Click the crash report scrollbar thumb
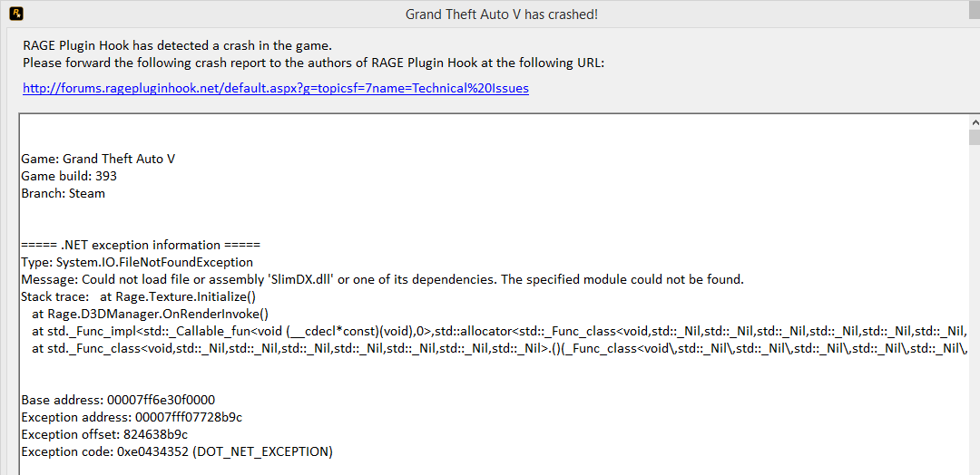The image size is (980, 475). tap(974, 138)
